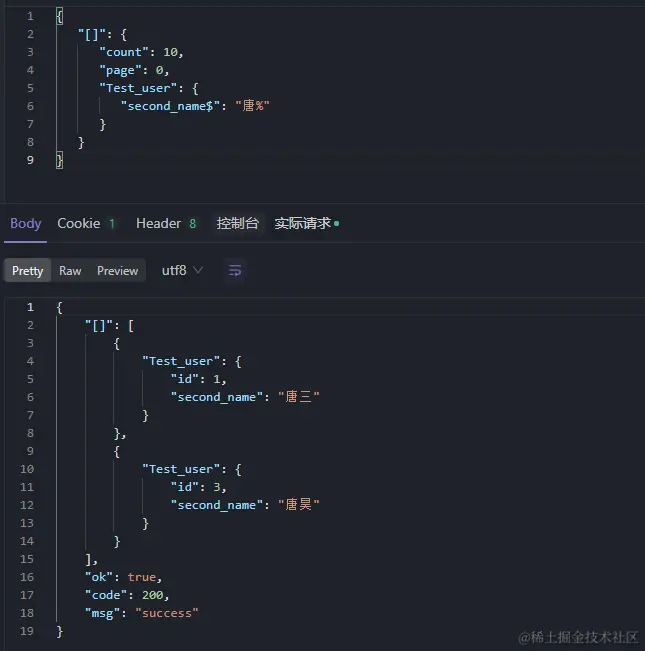Click the "[]" key on request line 2
Image resolution: width=645 pixels, height=651 pixels.
92,34
